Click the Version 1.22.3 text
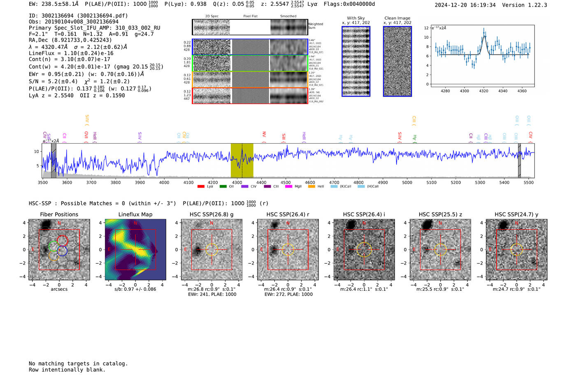576x392 pixels. [x=525, y=5]
